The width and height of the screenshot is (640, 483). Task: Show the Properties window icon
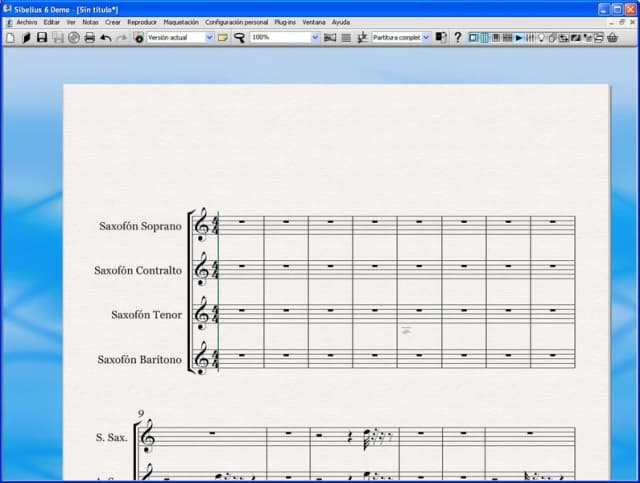tap(587, 38)
